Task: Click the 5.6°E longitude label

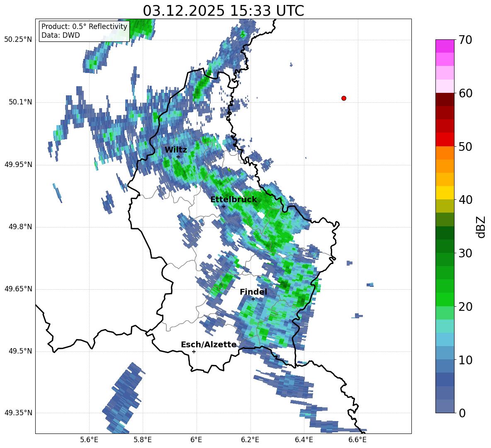Action: 89,440
